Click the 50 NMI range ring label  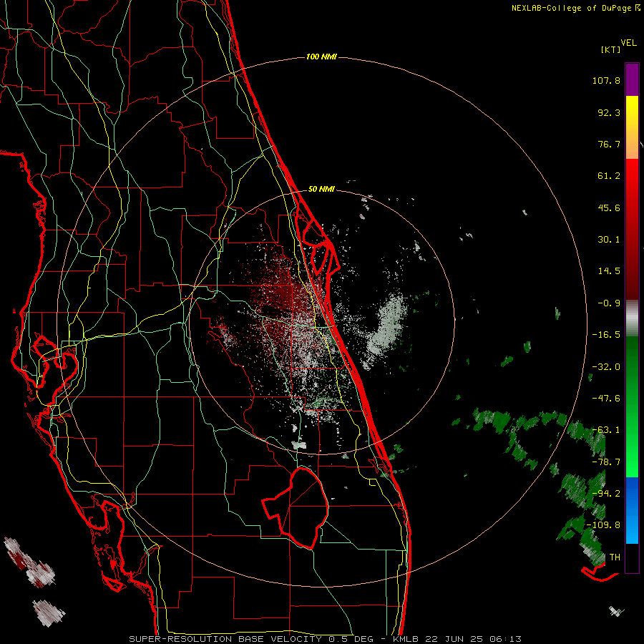coord(321,190)
